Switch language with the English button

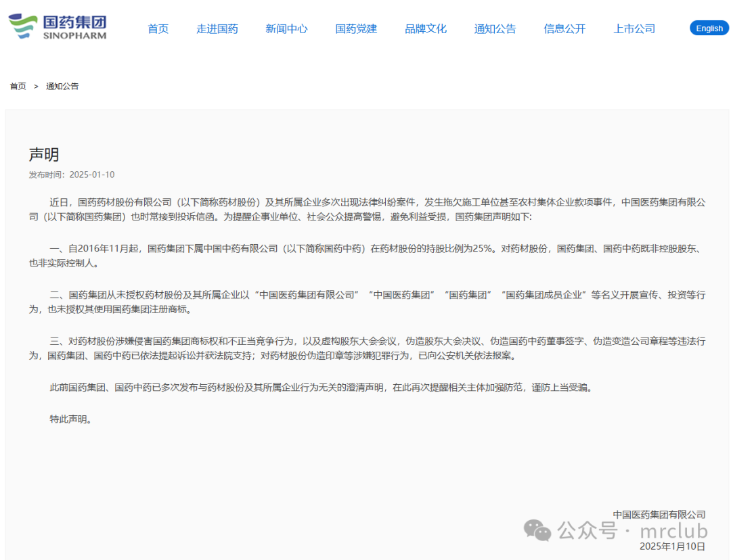coord(709,28)
